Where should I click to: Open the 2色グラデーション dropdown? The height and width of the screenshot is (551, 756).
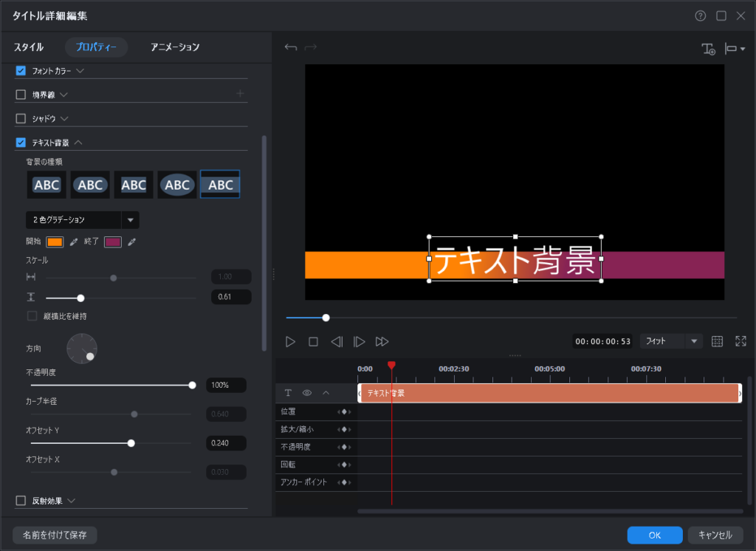coord(130,220)
